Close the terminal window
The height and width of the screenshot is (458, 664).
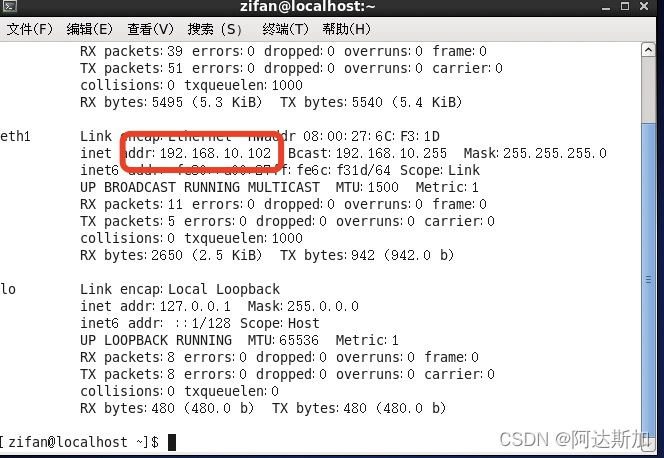point(644,6)
